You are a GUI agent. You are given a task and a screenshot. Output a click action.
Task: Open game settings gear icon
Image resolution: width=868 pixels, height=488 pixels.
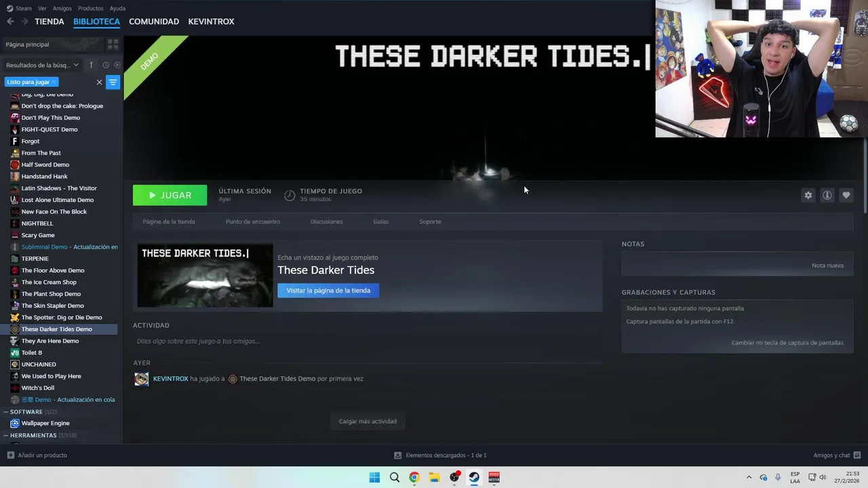click(x=808, y=195)
